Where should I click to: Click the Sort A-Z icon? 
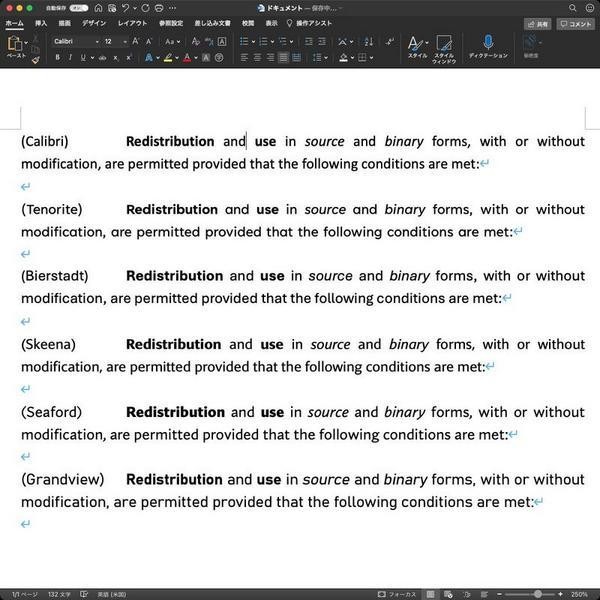point(368,41)
